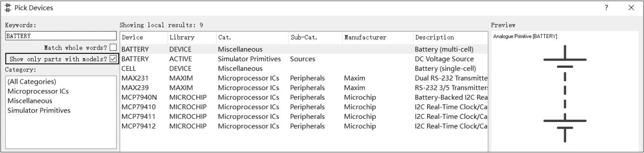Select Miscellaneous category
Viewport: 644px width, 153px height.
[30, 101]
